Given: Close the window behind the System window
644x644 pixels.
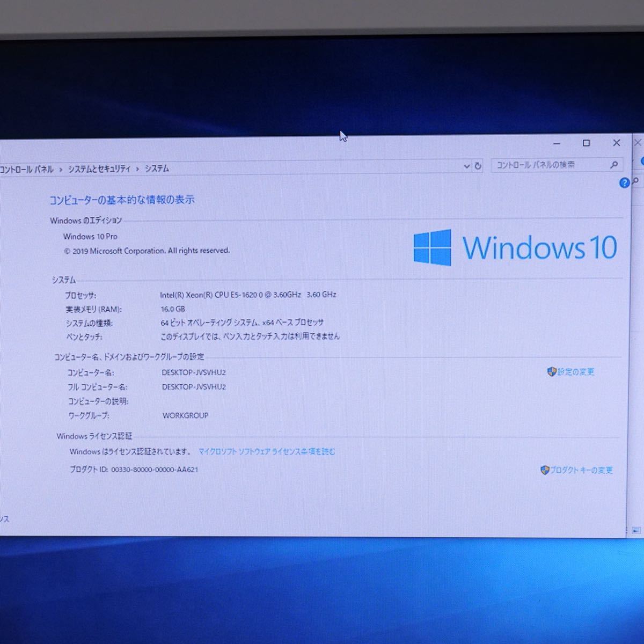Looking at the screenshot, I should point(638,143).
